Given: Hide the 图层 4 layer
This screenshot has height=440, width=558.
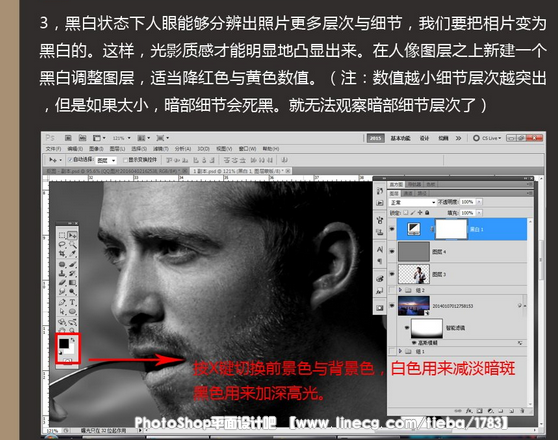Looking at the screenshot, I should pos(392,251).
